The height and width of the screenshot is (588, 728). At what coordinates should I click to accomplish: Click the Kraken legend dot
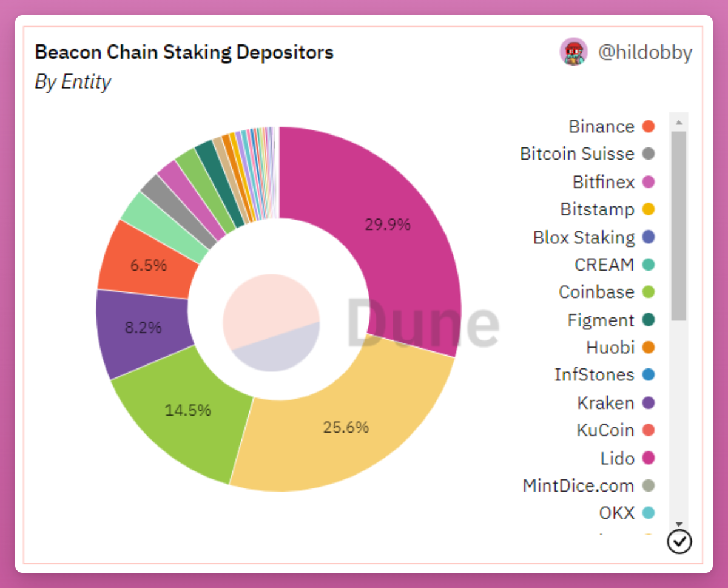[x=648, y=403]
